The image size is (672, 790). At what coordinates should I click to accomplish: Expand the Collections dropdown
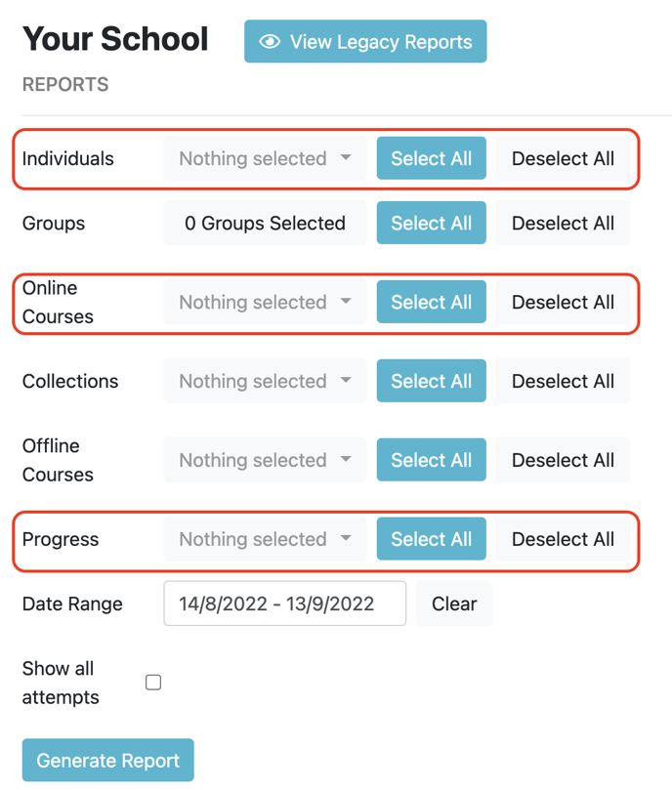265,381
